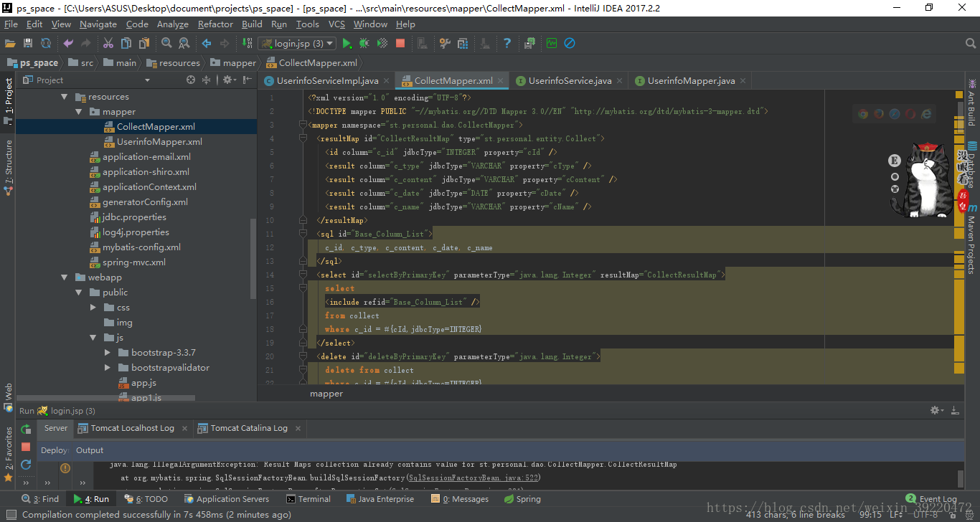Open the login.jsp run configuration dropdown

pos(297,43)
